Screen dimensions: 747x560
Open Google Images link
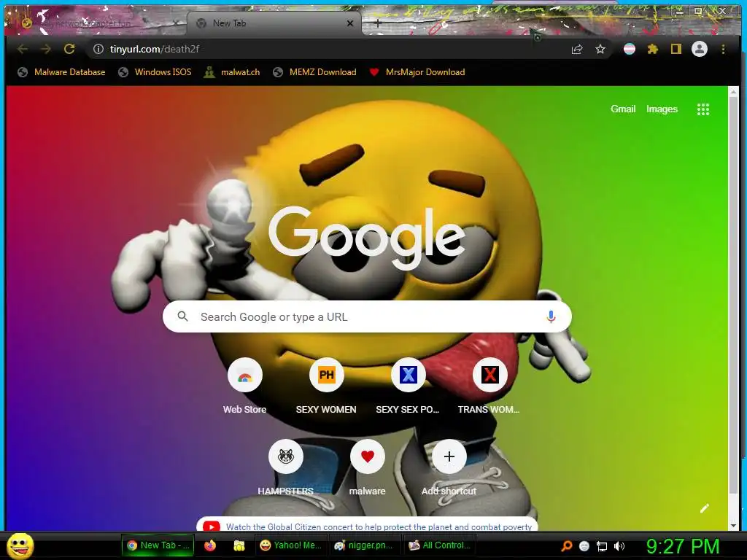[x=662, y=109]
